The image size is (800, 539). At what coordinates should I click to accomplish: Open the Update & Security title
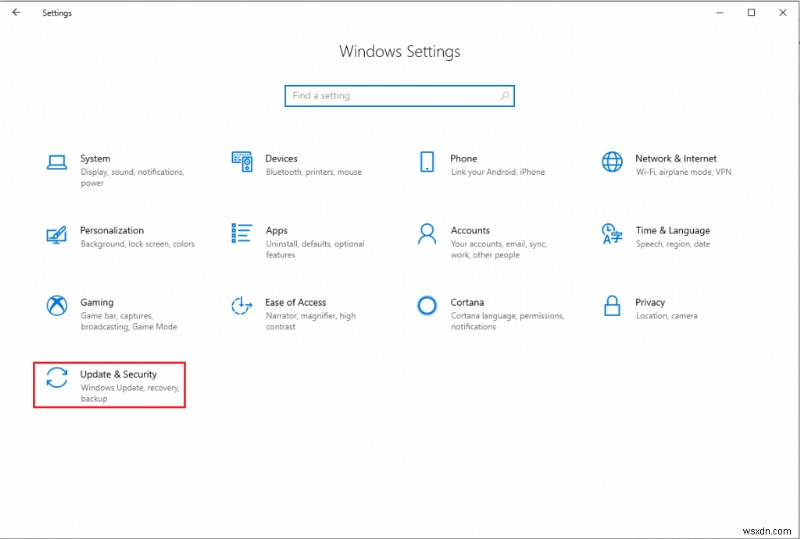pos(118,375)
